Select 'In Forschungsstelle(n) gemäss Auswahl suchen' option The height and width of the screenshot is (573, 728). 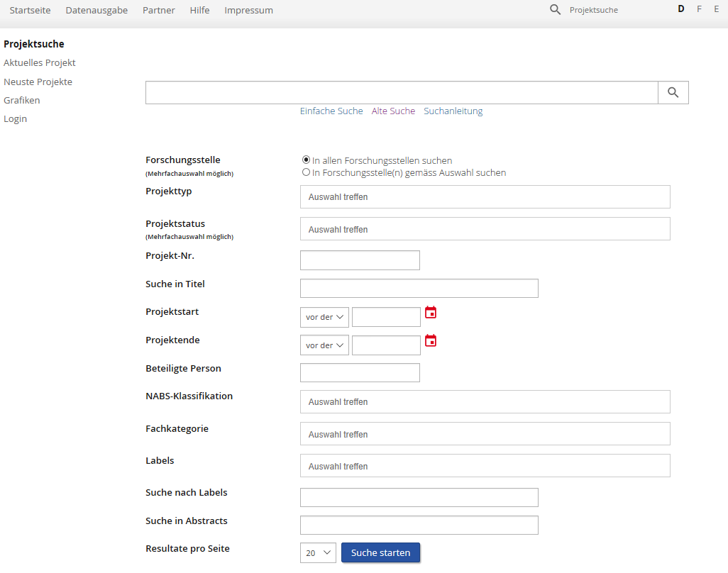[306, 172]
